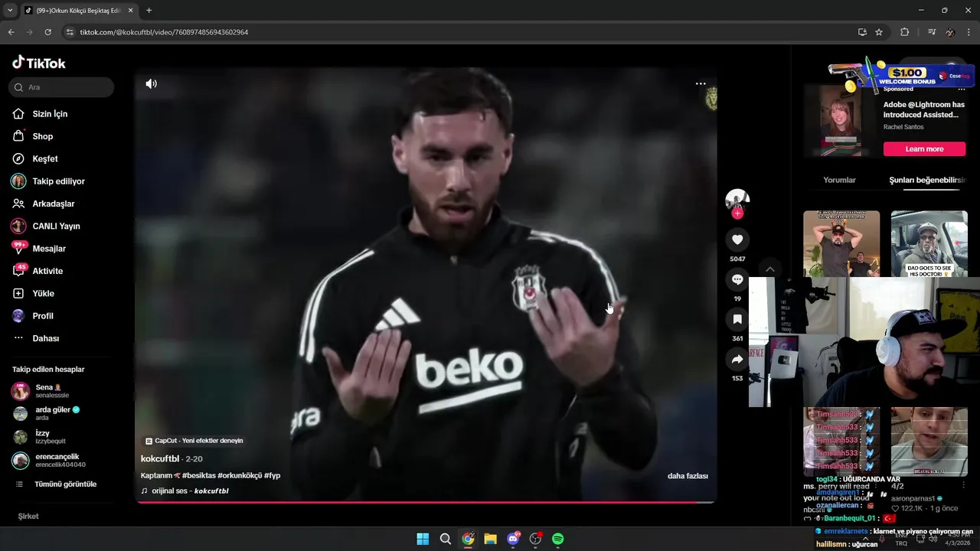This screenshot has height=551, width=980.
Task: Open Sizin İçin feed
Action: [x=49, y=114]
